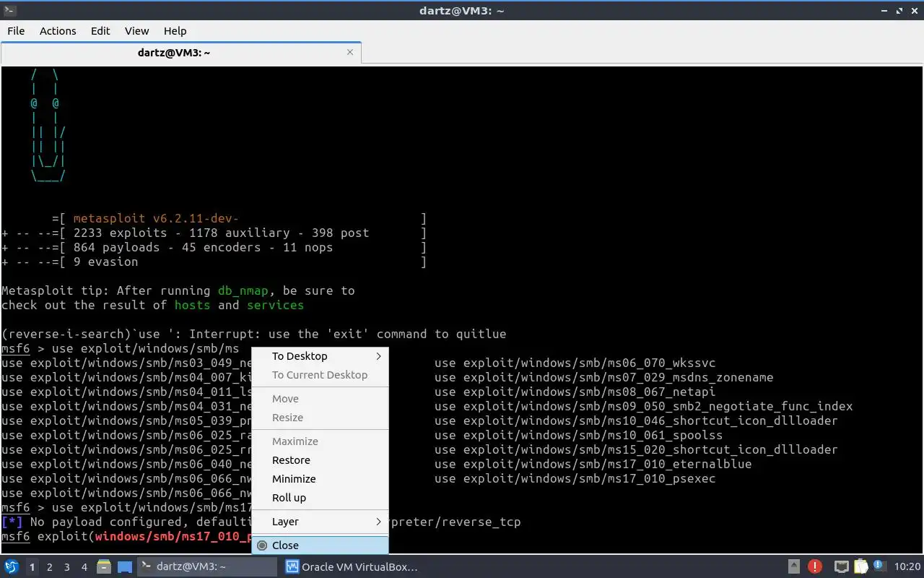Close the dartz@VM3 tab with its X
924x578 pixels.
pos(350,52)
